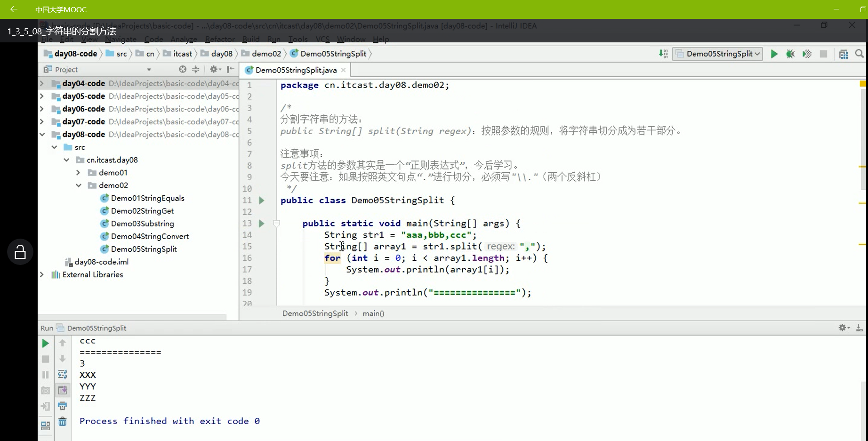
Task: Click Dump Threads camera icon
Action: tap(45, 390)
